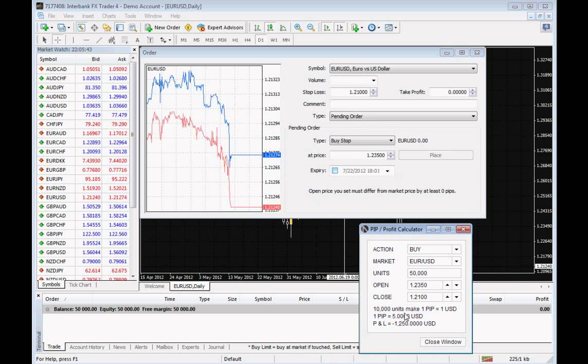Switch chart to Line Chart icon
The image size is (588, 364).
pos(283,27)
